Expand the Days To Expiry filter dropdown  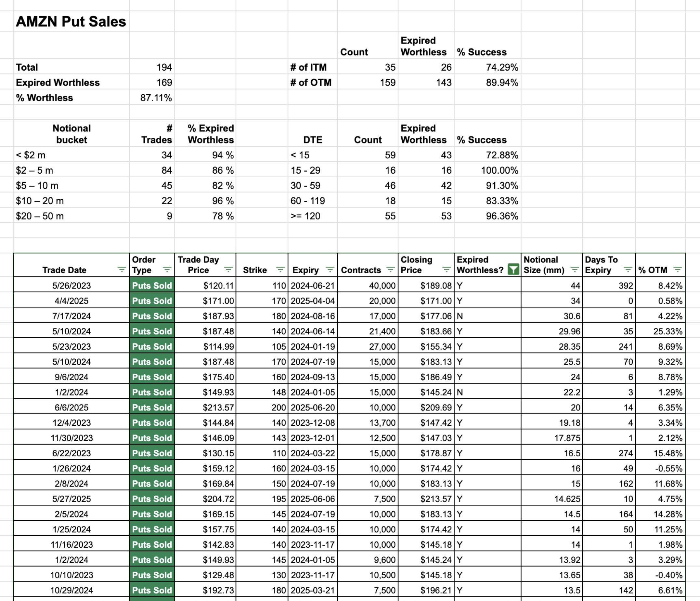(628, 269)
